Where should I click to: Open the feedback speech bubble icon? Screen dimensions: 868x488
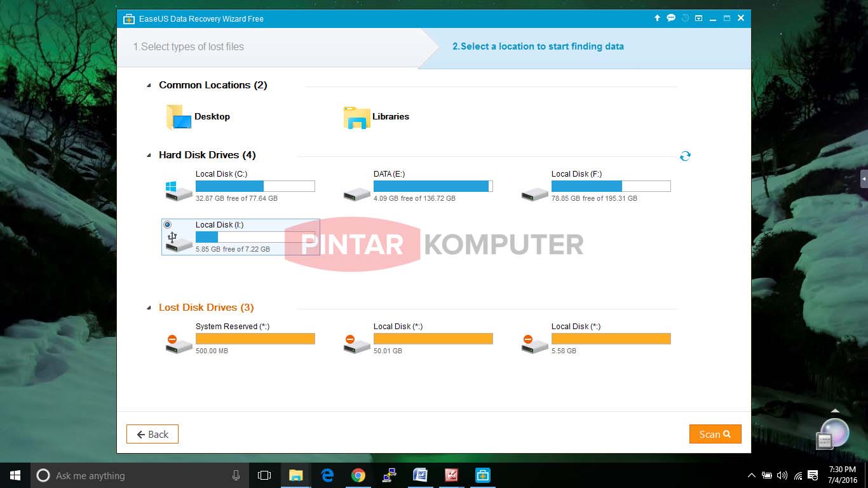(x=671, y=18)
